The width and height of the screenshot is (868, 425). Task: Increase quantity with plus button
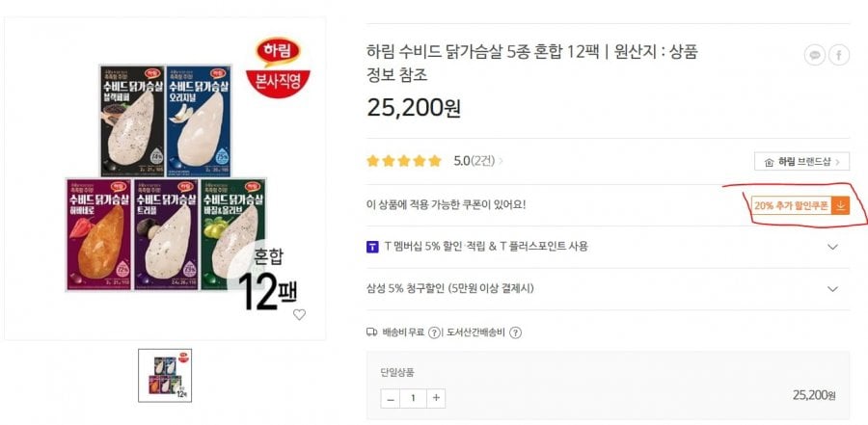pyautogui.click(x=436, y=398)
